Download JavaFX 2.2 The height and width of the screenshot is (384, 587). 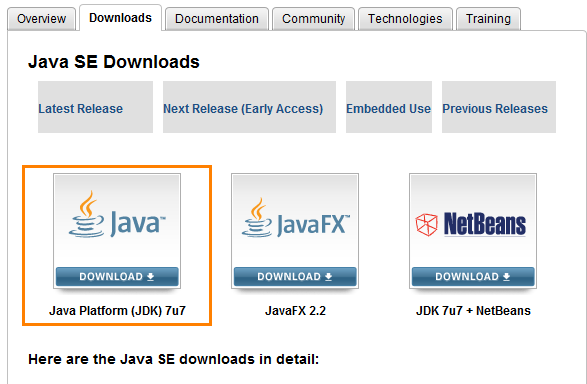coord(295,277)
